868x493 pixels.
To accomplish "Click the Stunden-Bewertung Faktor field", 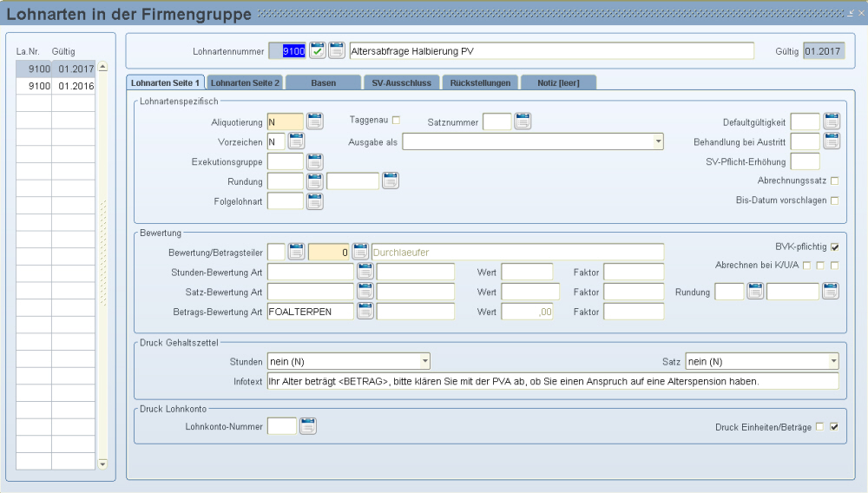I will tap(634, 272).
